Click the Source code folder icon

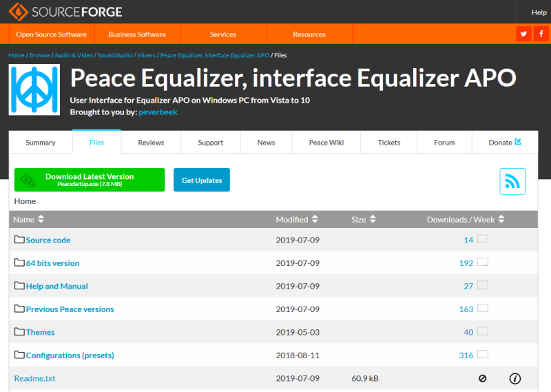point(19,240)
